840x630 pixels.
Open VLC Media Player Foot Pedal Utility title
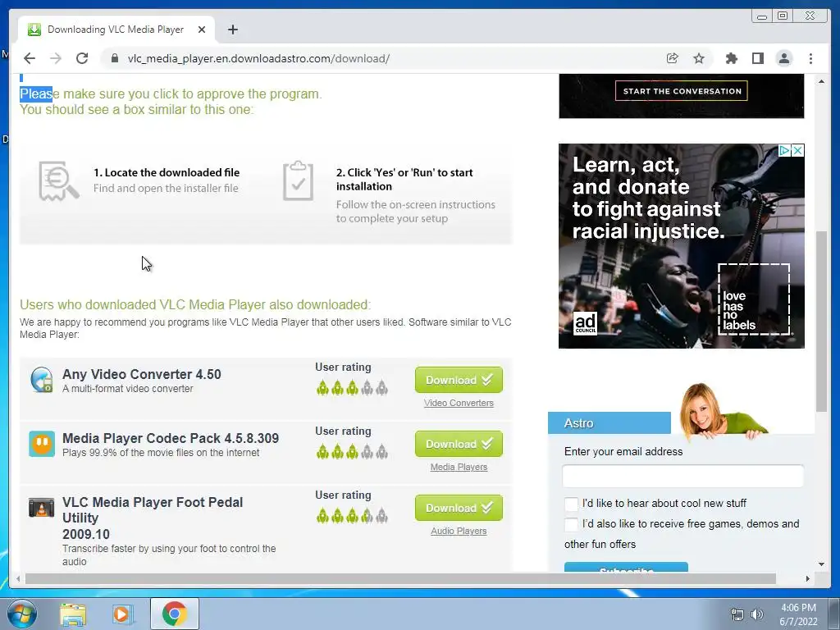pyautogui.click(x=153, y=518)
